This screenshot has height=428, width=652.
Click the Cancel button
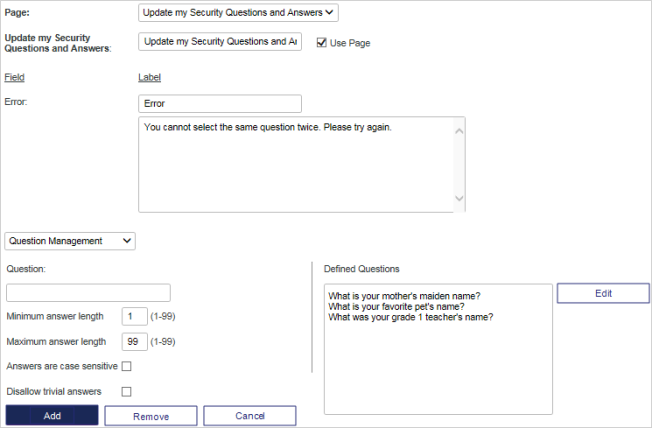(x=250, y=416)
